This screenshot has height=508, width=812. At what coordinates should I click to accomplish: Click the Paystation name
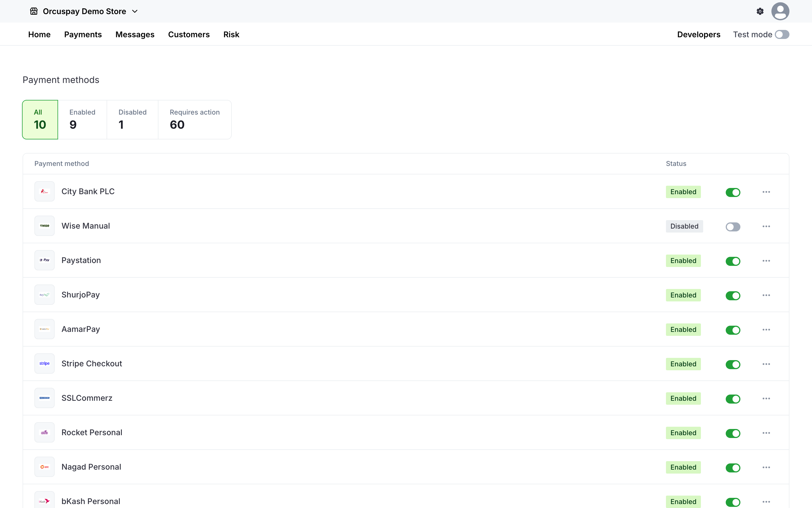pos(81,260)
